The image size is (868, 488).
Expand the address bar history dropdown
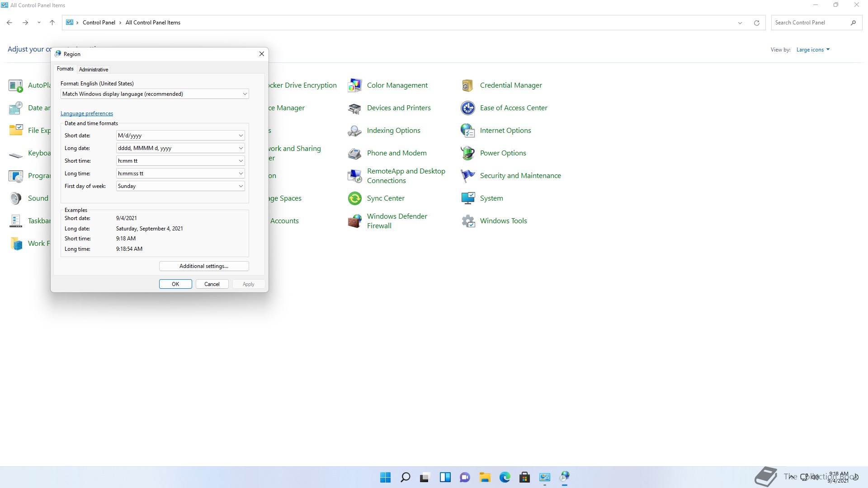pos(740,23)
